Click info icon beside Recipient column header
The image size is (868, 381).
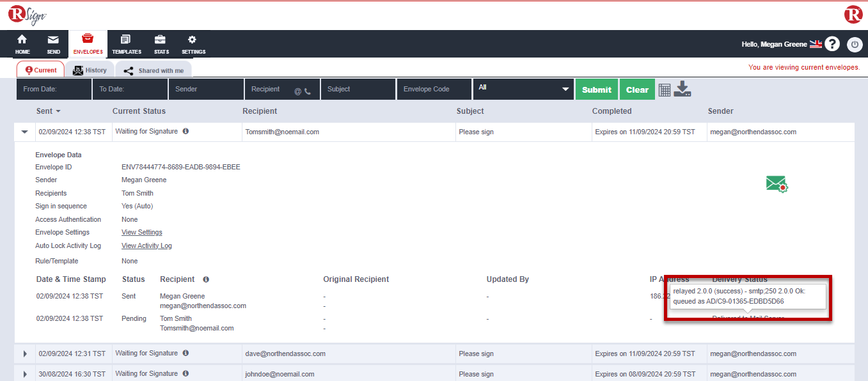coord(206,279)
